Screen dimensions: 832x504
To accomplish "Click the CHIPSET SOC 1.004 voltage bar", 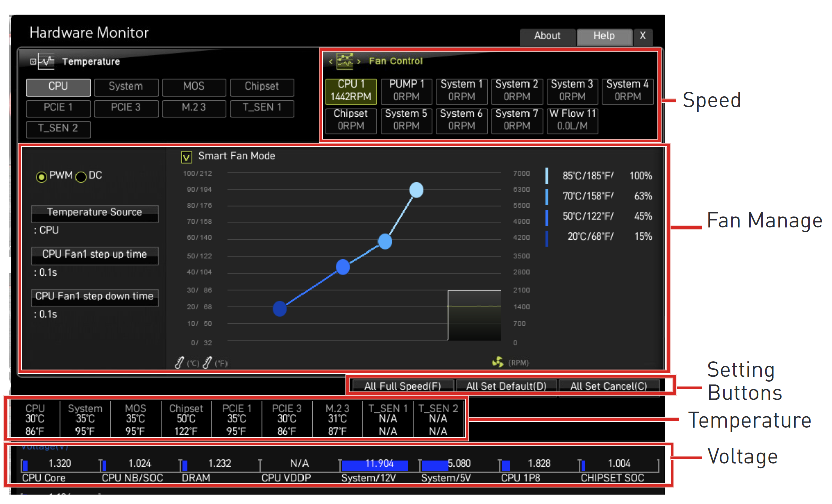I will [x=619, y=465].
